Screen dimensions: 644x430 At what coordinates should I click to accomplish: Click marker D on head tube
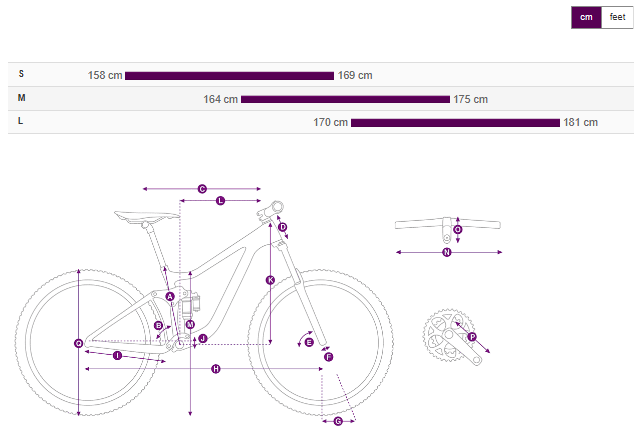[283, 228]
